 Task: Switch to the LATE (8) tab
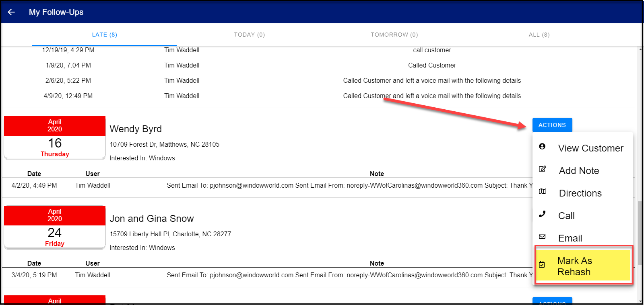click(x=105, y=35)
